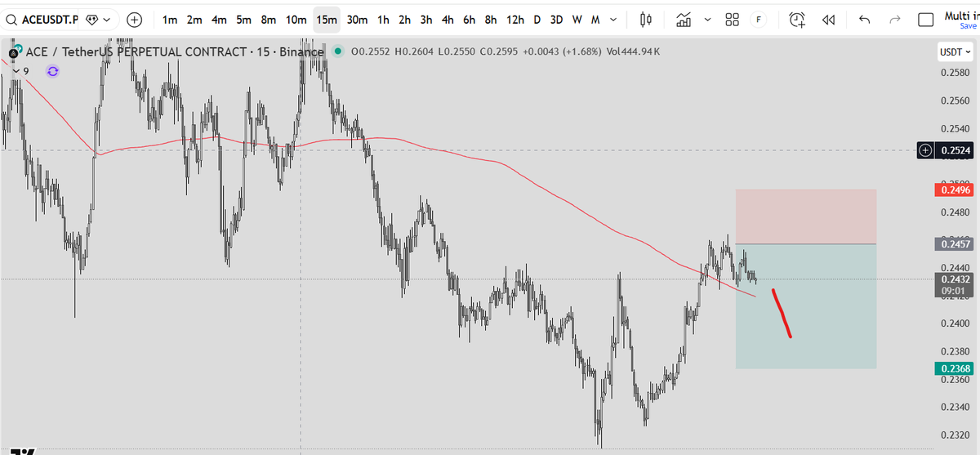Switch to the 2h timeframe

coord(404,19)
